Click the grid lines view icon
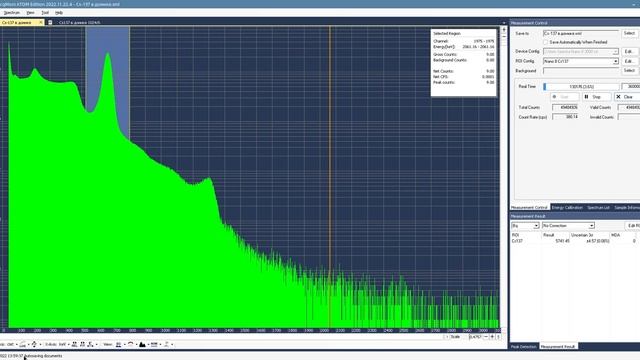 (154, 344)
